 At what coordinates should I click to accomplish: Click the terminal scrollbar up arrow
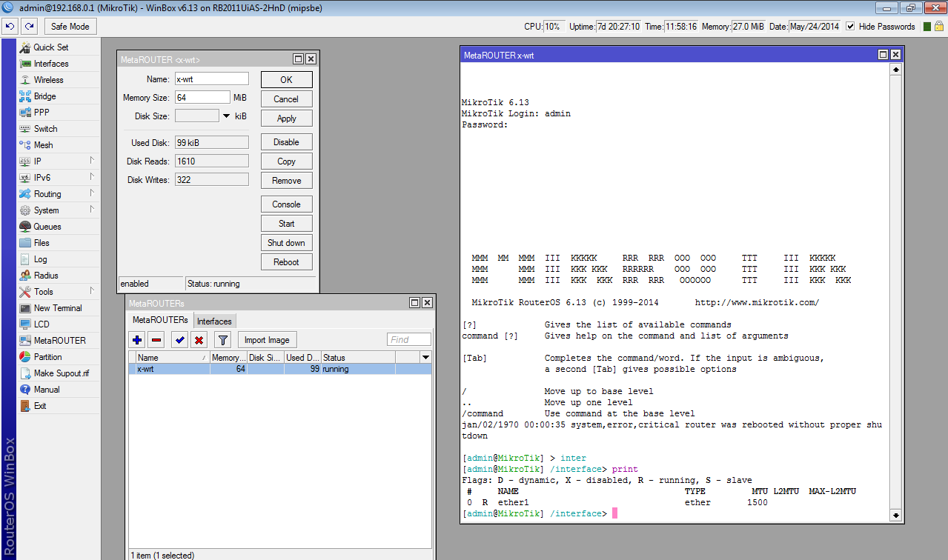click(895, 70)
